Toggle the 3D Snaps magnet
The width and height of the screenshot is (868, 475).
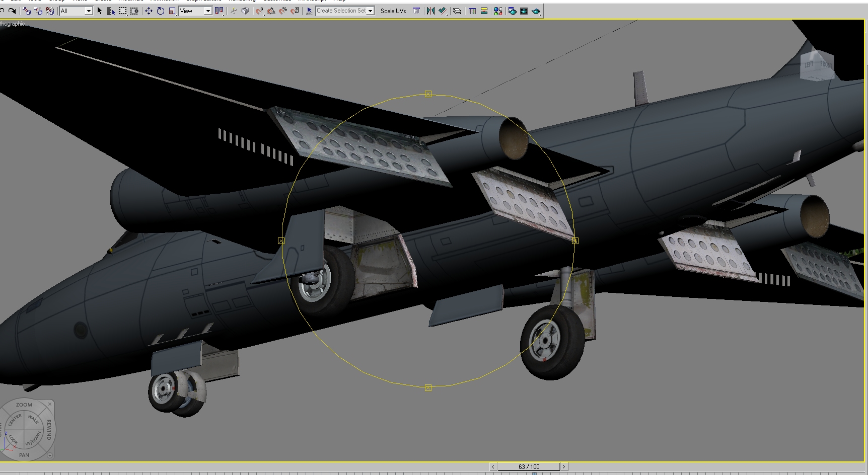[259, 11]
